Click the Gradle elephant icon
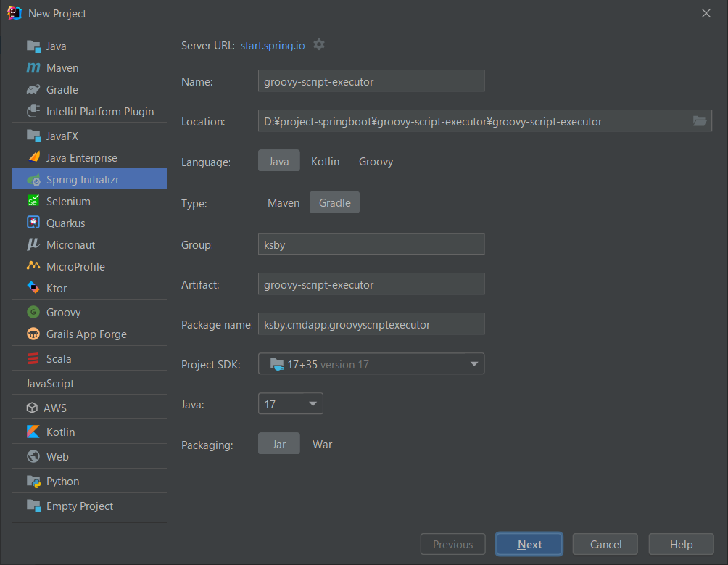728x565 pixels. (33, 90)
